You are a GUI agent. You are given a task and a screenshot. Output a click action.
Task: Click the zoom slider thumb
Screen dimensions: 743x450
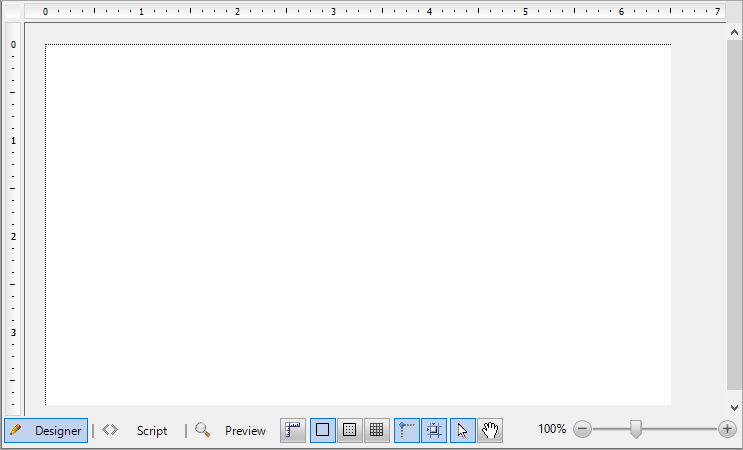pos(636,429)
